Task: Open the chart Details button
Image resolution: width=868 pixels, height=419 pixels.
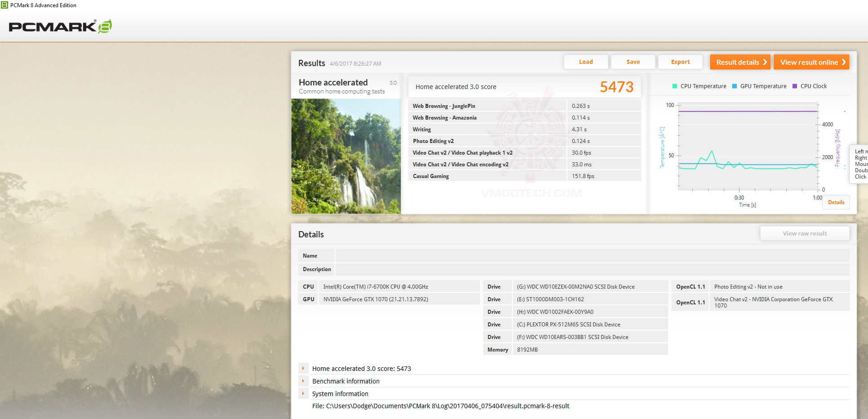Action: click(836, 202)
